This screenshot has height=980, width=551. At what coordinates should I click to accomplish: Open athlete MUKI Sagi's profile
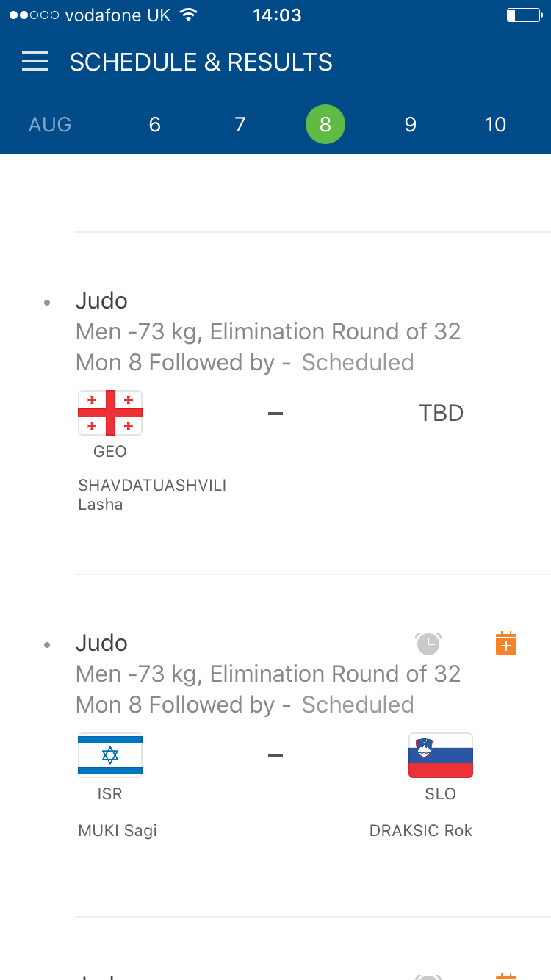pyautogui.click(x=118, y=831)
